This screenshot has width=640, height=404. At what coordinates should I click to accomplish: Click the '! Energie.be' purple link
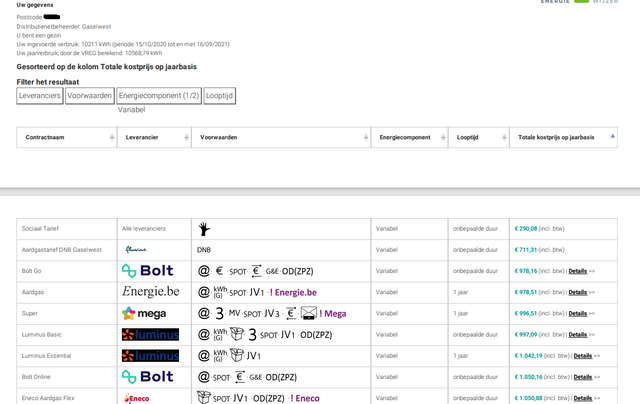[293, 293]
